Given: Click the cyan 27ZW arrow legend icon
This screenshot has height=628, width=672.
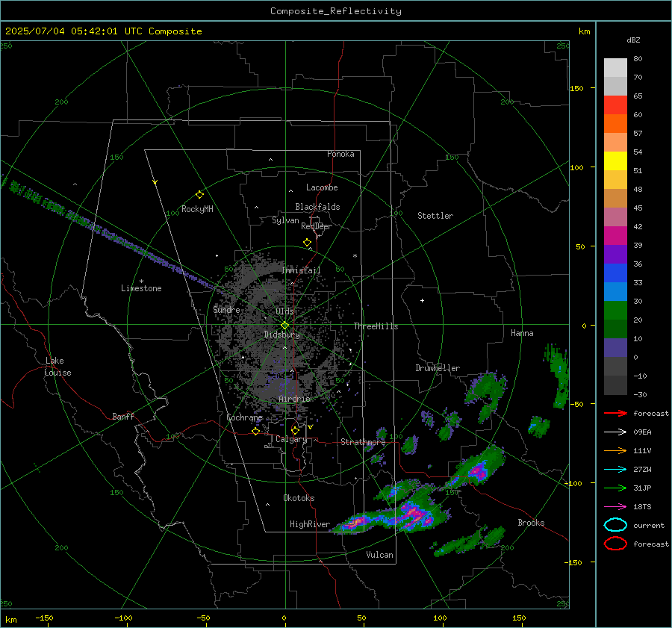Looking at the screenshot, I should point(615,470).
